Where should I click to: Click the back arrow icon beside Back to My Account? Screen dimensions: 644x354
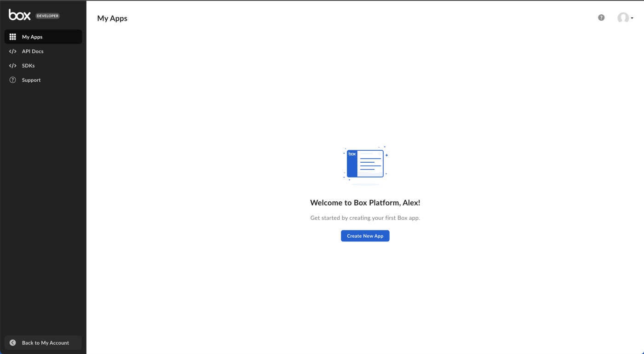point(13,343)
